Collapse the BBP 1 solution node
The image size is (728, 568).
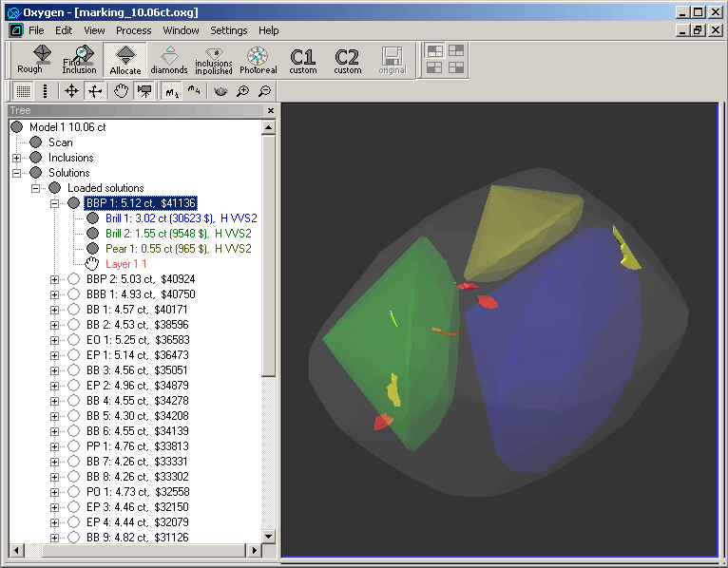click(x=54, y=203)
